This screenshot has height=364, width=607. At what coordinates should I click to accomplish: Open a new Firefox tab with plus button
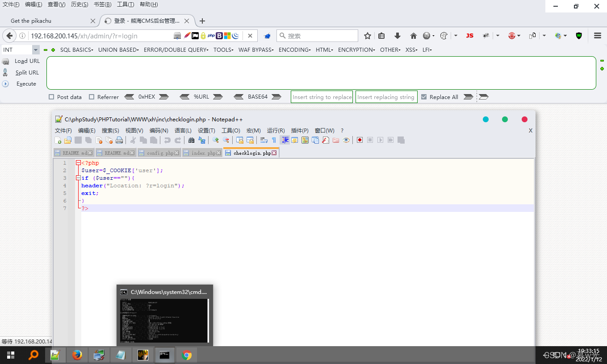click(202, 21)
